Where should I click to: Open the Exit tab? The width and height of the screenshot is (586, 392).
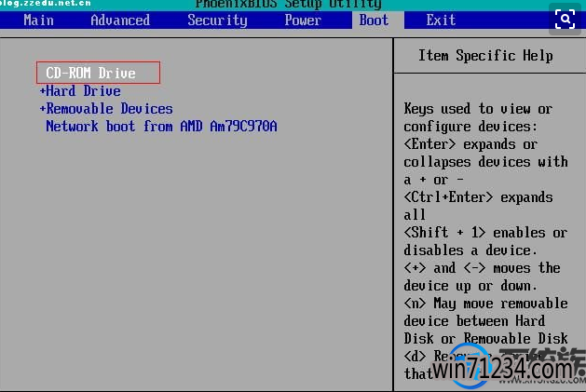(x=441, y=20)
